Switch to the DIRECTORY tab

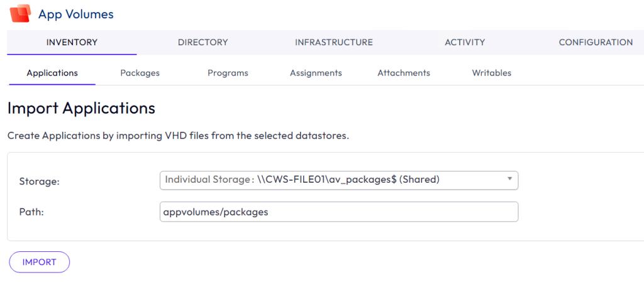203,43
